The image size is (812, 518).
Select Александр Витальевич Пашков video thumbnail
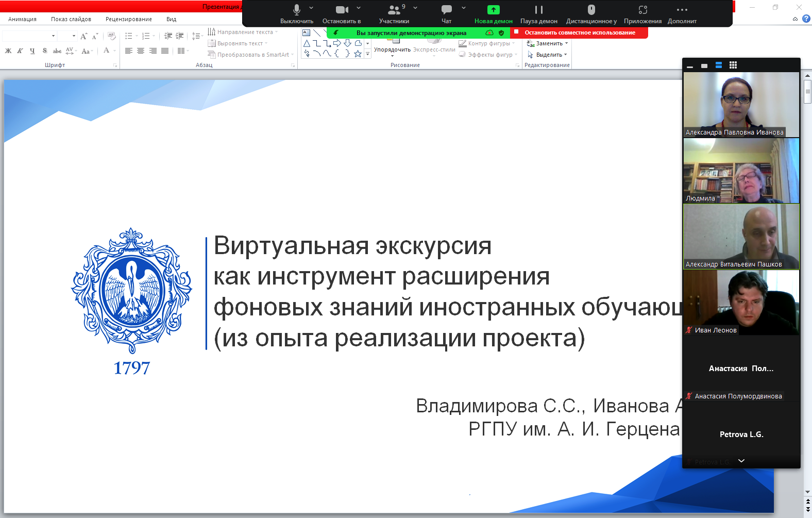pyautogui.click(x=741, y=237)
